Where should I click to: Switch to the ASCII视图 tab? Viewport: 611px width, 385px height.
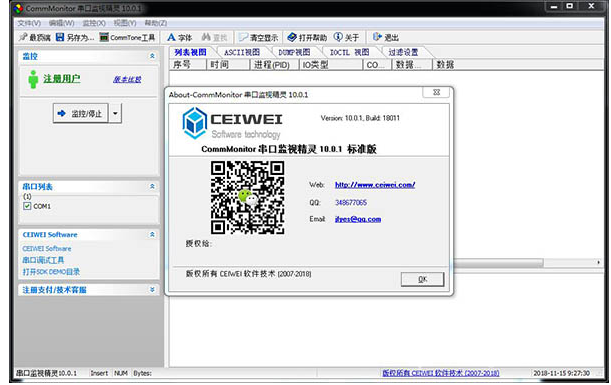pyautogui.click(x=242, y=52)
